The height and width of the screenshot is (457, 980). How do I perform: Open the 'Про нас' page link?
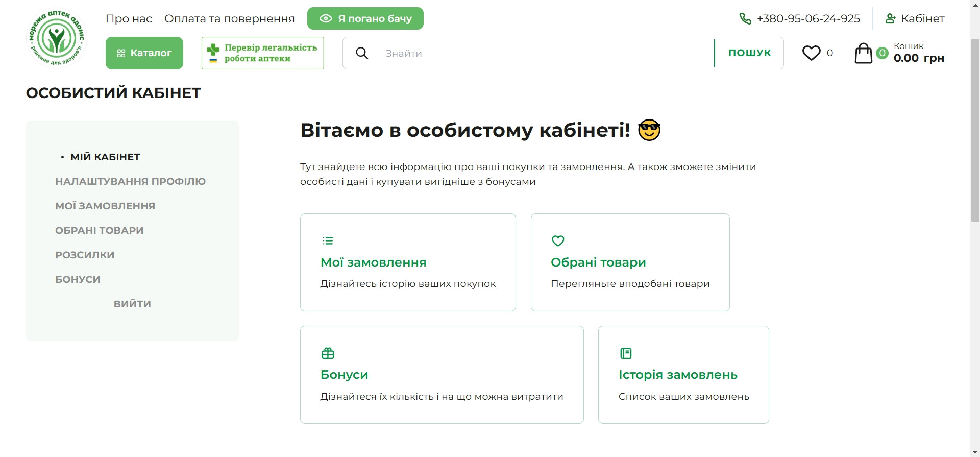tap(129, 19)
